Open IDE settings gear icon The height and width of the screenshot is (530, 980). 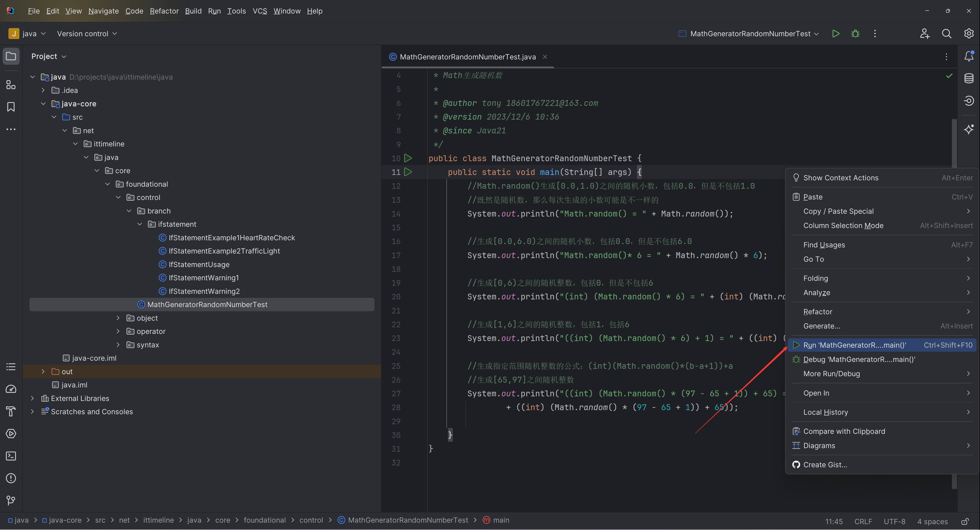pos(969,34)
